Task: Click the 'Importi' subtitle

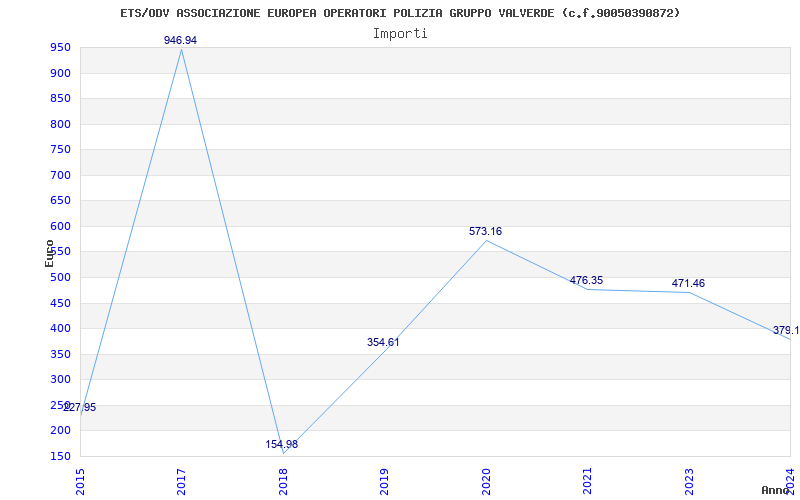Action: (x=400, y=34)
